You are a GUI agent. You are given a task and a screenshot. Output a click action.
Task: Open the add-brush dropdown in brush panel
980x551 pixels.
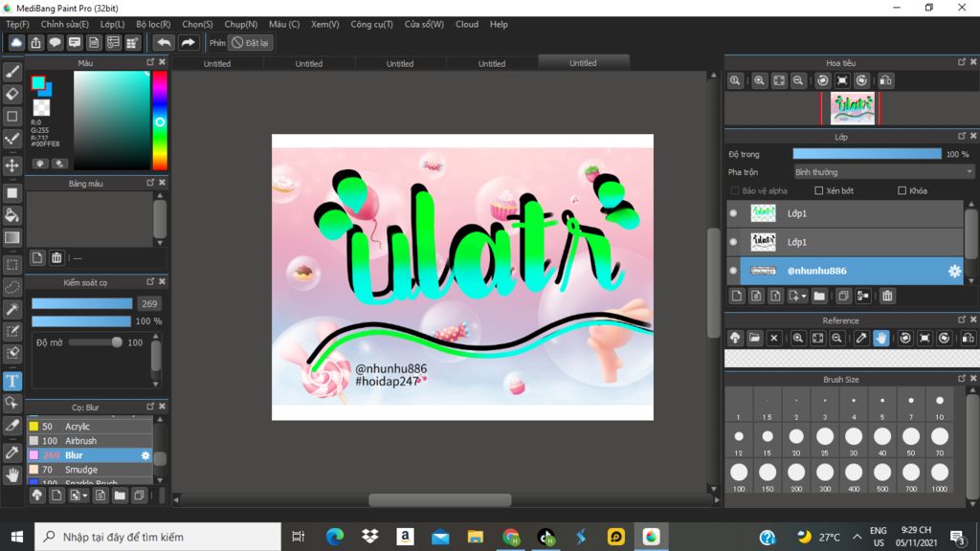coord(85,496)
